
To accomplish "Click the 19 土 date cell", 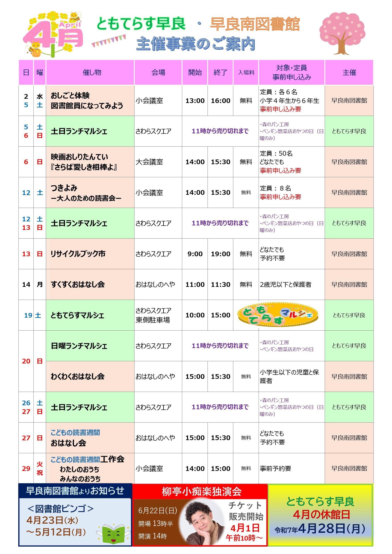I will [32, 315].
